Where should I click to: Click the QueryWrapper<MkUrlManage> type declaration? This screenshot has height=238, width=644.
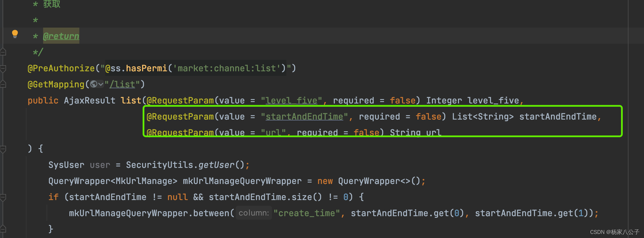click(x=113, y=181)
